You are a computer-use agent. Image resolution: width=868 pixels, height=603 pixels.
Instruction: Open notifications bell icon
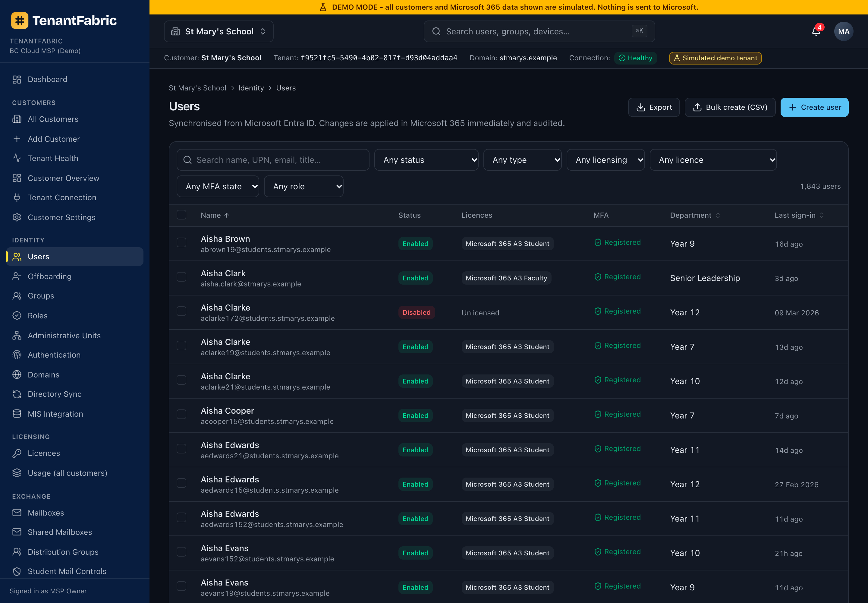[816, 31]
